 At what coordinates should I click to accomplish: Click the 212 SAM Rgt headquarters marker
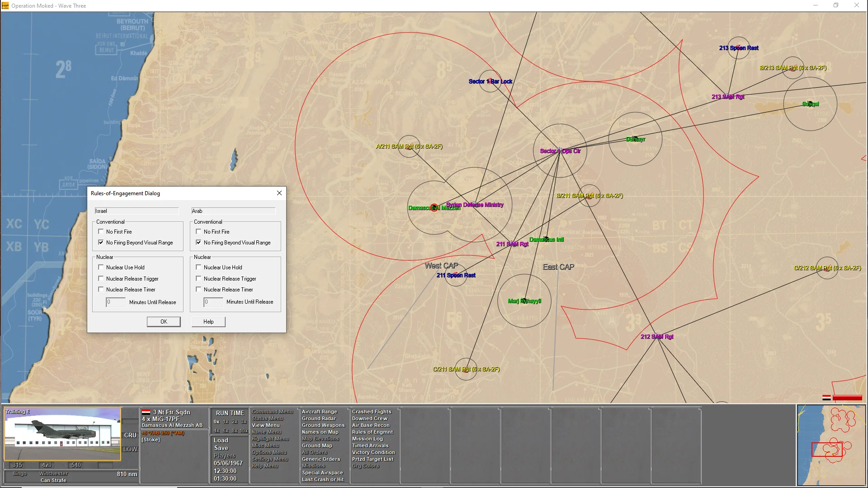click(x=657, y=337)
